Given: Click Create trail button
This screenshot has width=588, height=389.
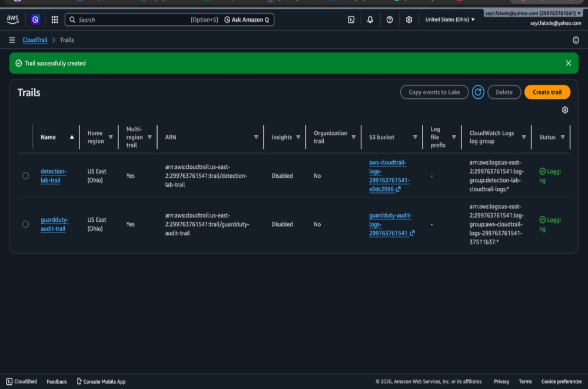Looking at the screenshot, I should pos(547,92).
